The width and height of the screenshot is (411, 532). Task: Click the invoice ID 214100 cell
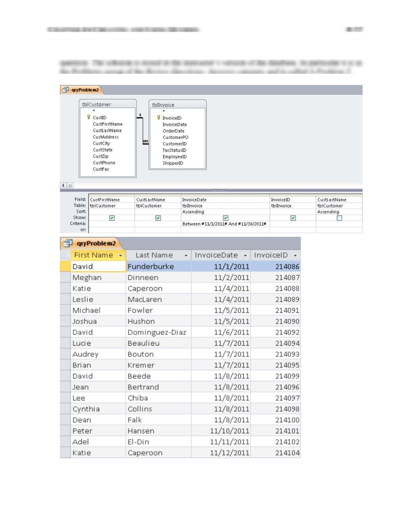276,420
